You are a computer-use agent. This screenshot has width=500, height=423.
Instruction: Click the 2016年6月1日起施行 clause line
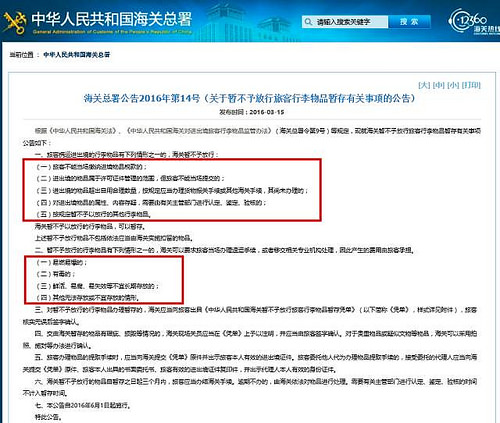pyautogui.click(x=82, y=406)
